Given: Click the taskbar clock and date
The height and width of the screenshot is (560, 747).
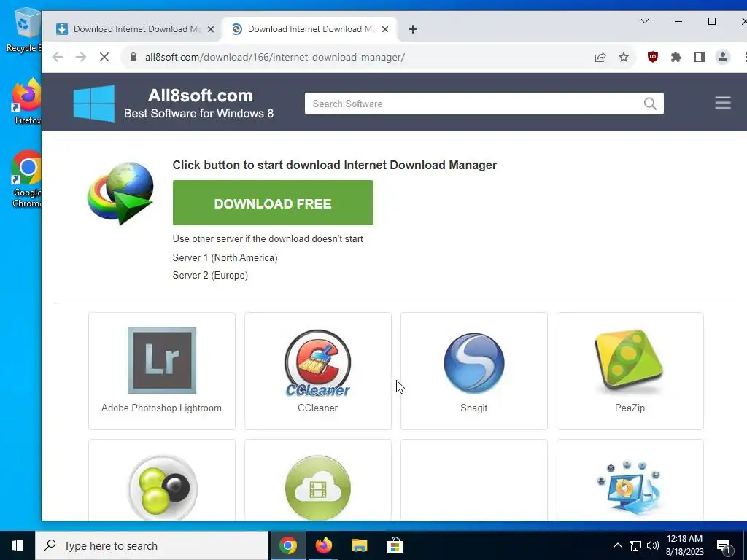Looking at the screenshot, I should point(684,545).
